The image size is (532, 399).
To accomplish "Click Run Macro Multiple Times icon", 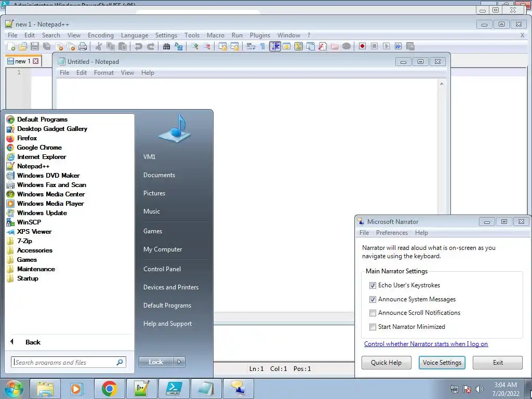I will click(x=398, y=46).
